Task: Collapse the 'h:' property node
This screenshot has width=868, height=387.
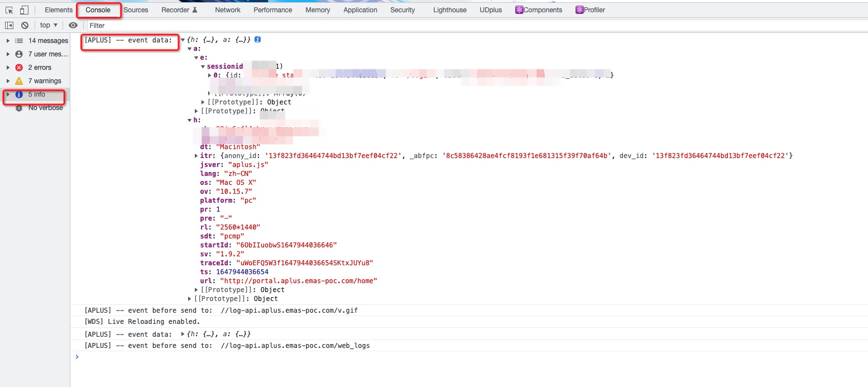Action: [189, 120]
